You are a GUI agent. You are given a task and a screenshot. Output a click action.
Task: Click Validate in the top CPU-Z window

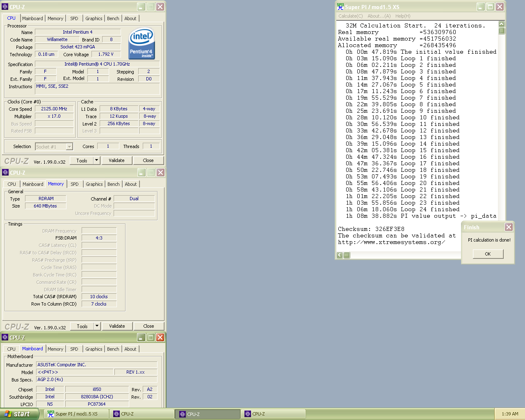click(116, 160)
